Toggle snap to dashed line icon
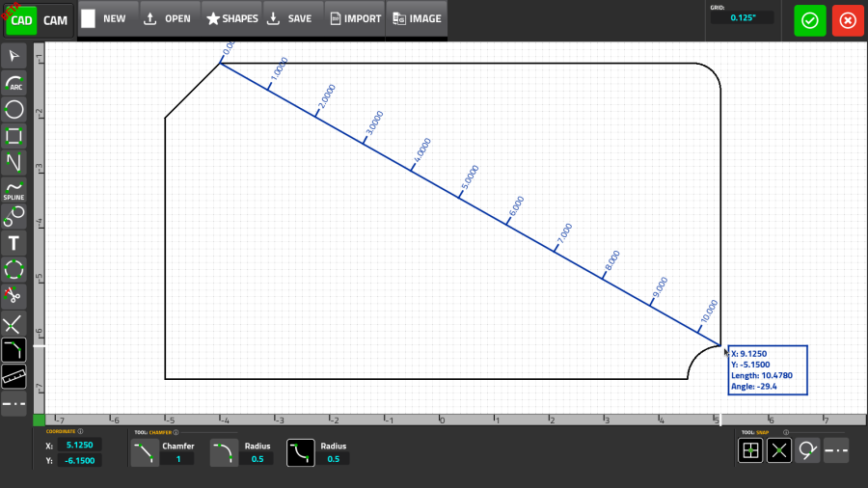Viewport: 868px width, 488px height. [836, 450]
